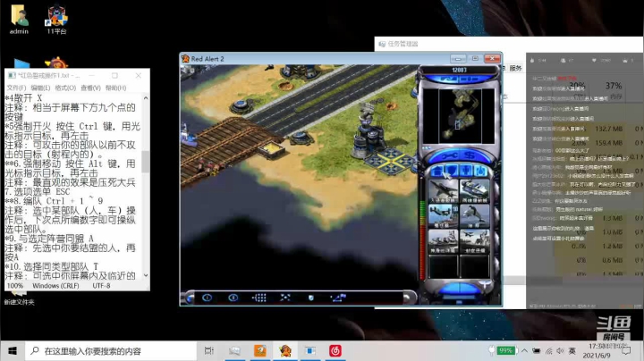The image size is (644, 361).
Task: Open the 格式(O) menu in Notepad
Action: 65,88
